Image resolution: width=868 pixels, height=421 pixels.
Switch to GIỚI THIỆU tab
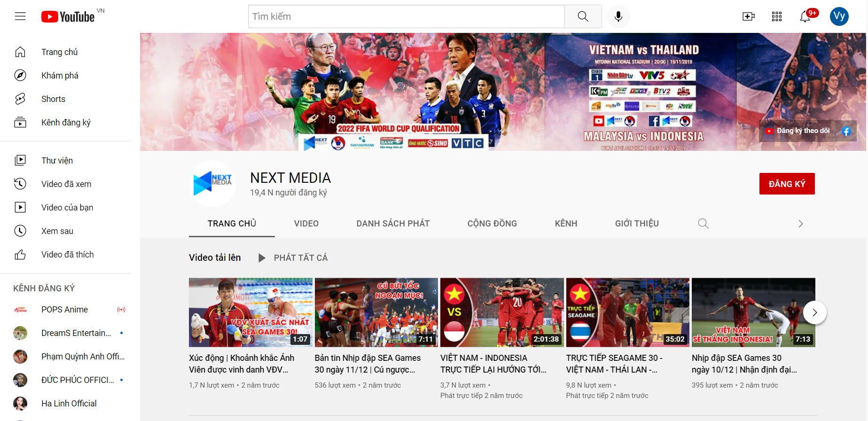click(x=637, y=224)
